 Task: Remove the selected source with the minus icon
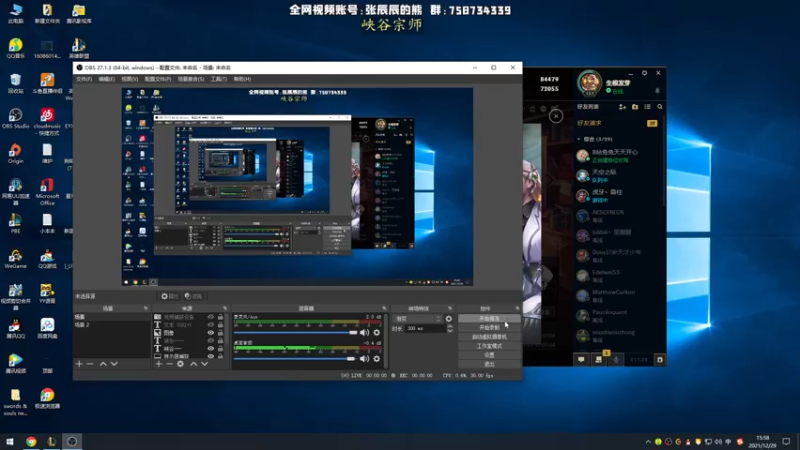169,364
